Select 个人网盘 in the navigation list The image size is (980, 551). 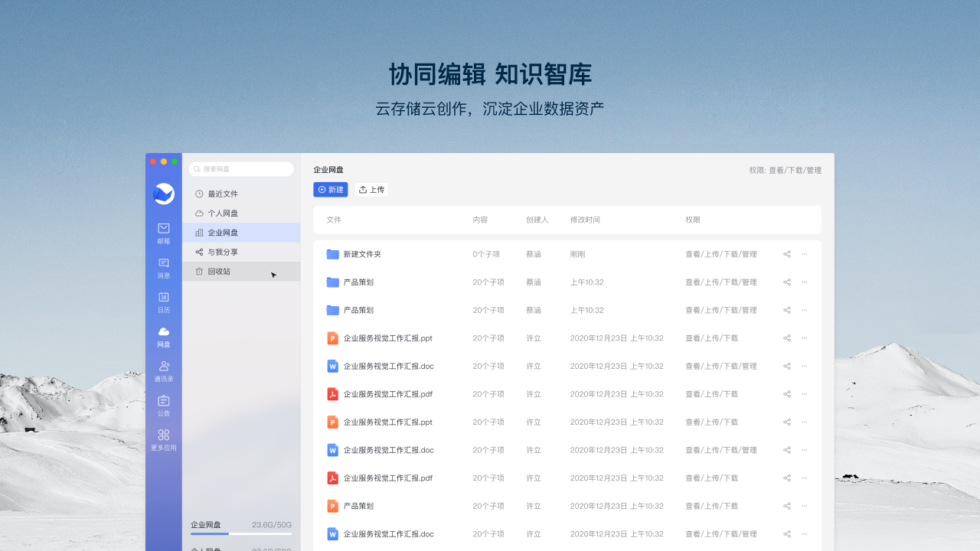(x=223, y=214)
